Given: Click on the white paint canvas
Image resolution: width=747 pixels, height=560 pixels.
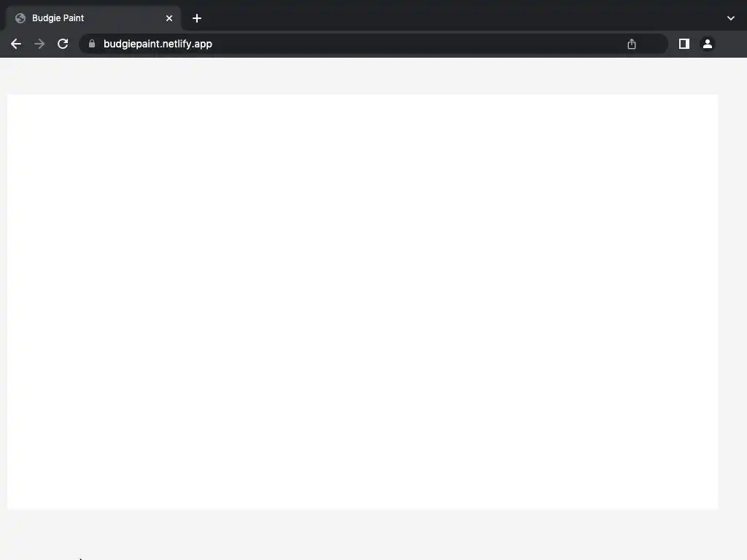Looking at the screenshot, I should pos(363,302).
